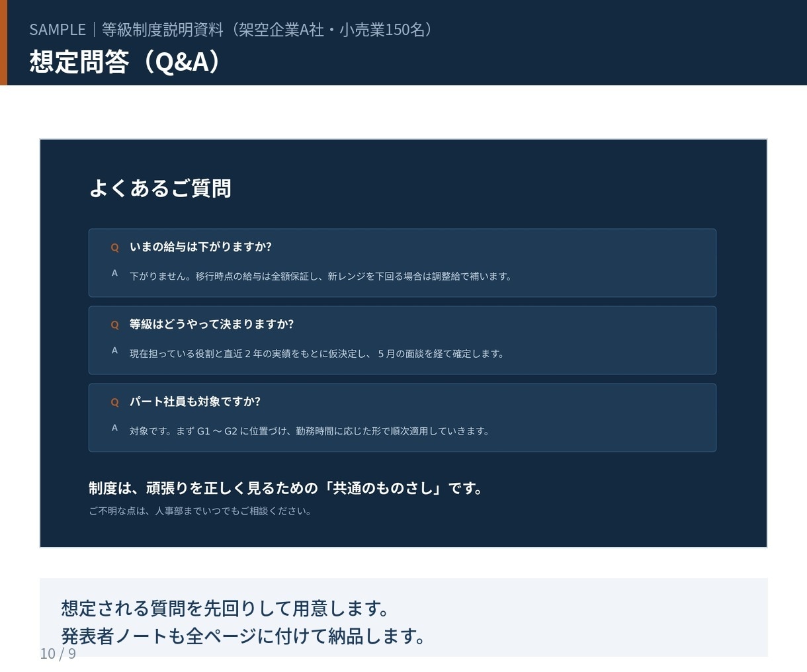Select the question "パート社員も対象ですか?"
Viewport: 807px width, 672px height.
(x=195, y=401)
